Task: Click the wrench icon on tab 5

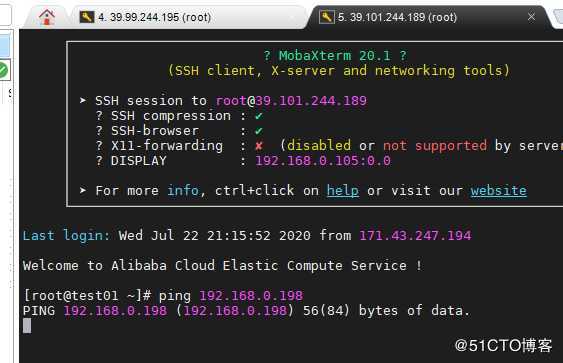Action: pos(326,17)
